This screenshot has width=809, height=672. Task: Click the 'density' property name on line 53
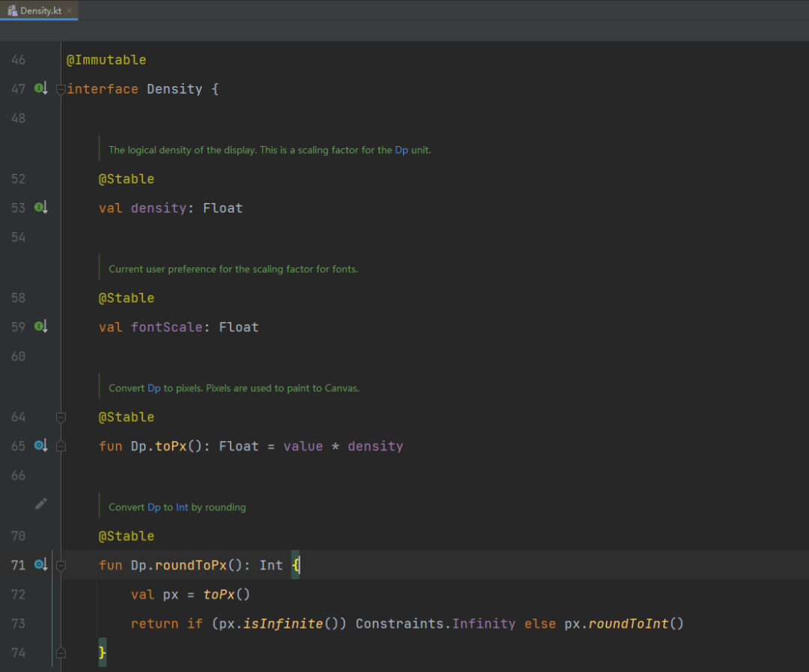[158, 208]
